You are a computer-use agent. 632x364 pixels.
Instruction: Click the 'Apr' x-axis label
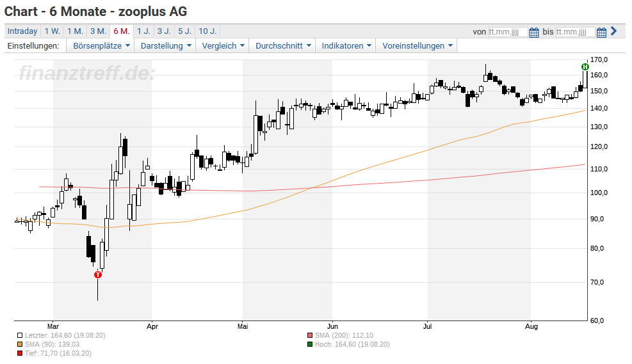pos(152,326)
